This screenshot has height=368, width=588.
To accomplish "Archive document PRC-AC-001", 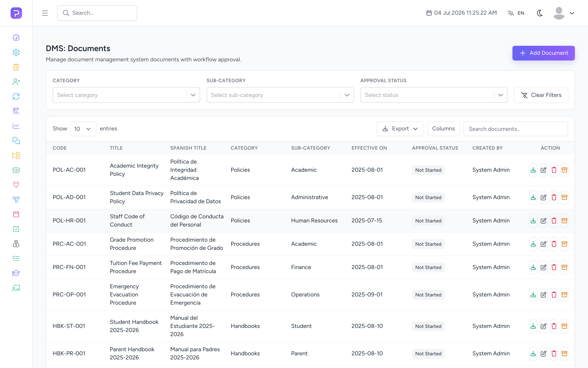I will (x=565, y=244).
